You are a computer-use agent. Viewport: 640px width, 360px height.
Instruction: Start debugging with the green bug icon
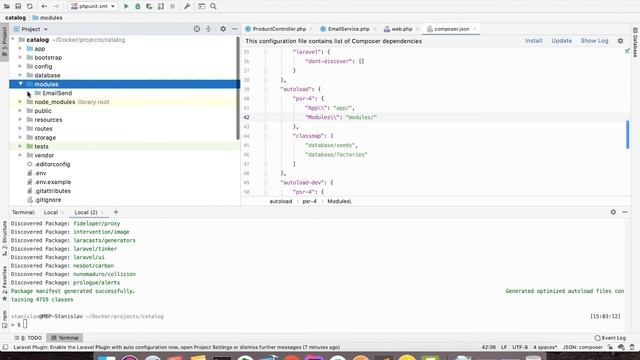(138, 6)
